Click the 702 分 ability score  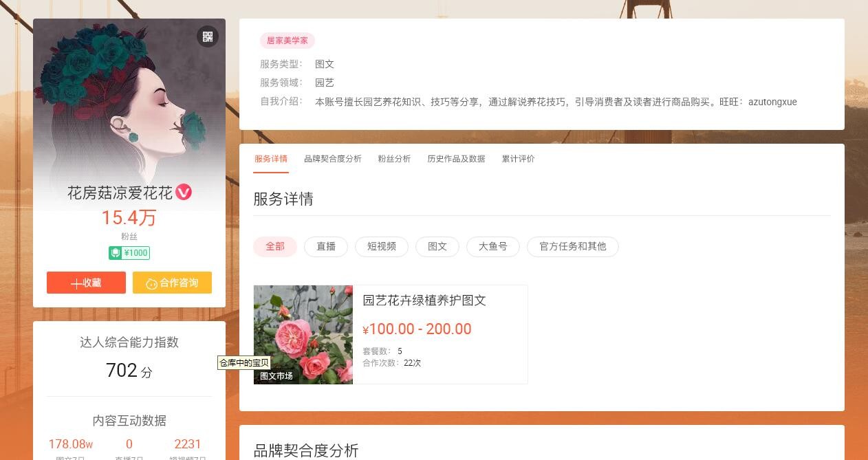[x=129, y=371]
